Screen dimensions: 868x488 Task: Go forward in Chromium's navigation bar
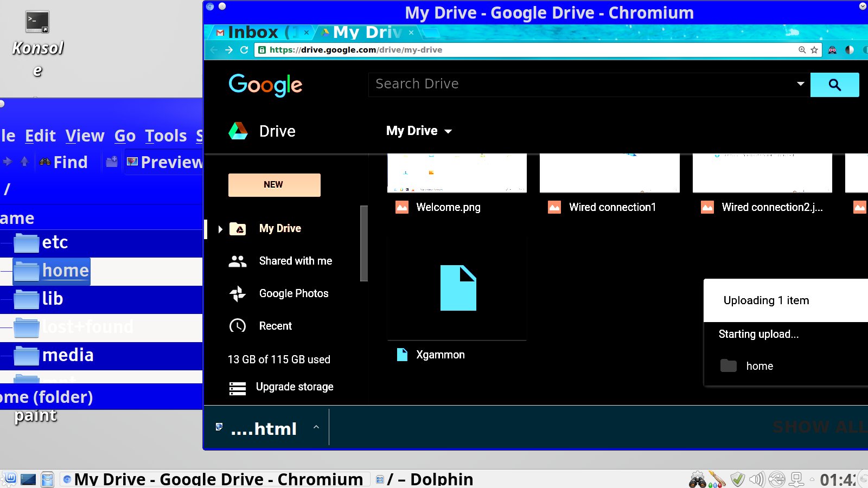point(229,50)
